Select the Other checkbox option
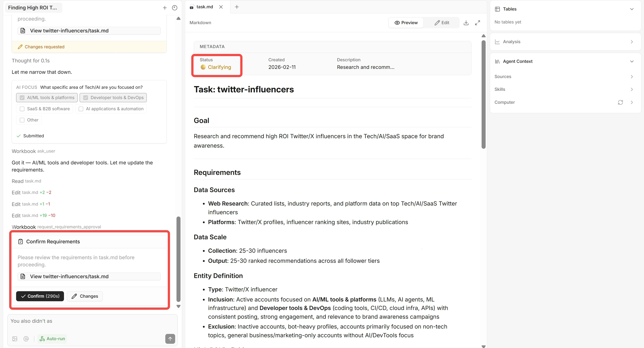Viewport: 644px width, 348px height. click(22, 120)
